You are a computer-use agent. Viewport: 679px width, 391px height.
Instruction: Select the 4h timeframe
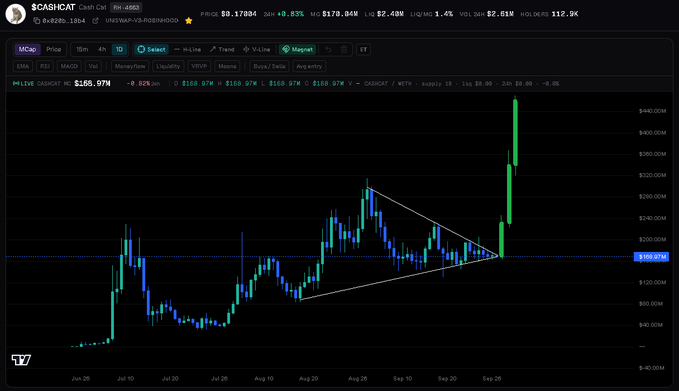tap(102, 49)
